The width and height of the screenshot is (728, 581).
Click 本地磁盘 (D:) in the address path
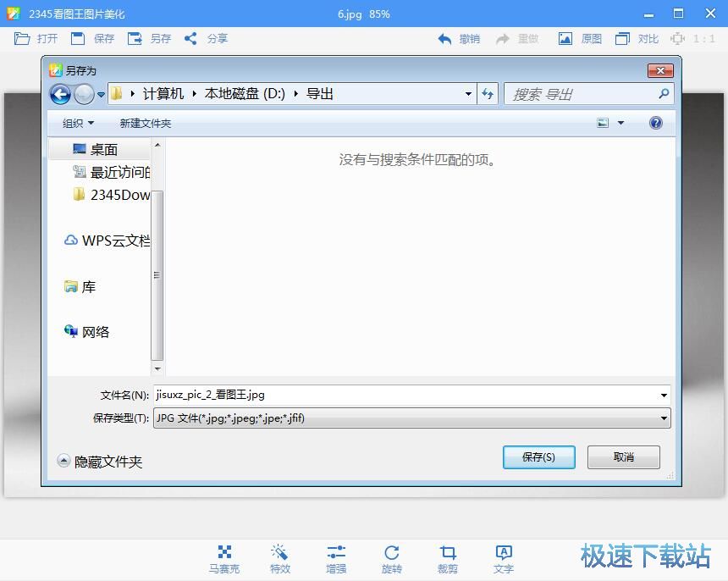pos(245,94)
